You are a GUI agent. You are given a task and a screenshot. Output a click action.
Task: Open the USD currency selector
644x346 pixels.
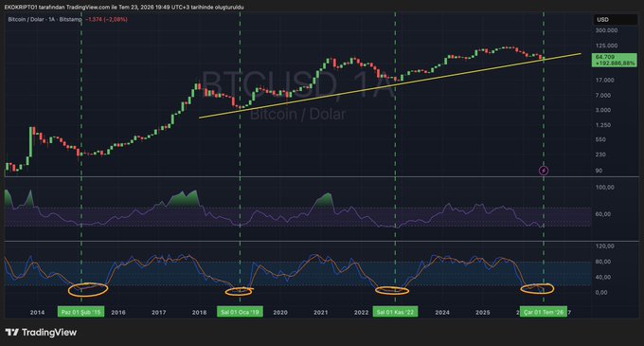[x=615, y=19]
